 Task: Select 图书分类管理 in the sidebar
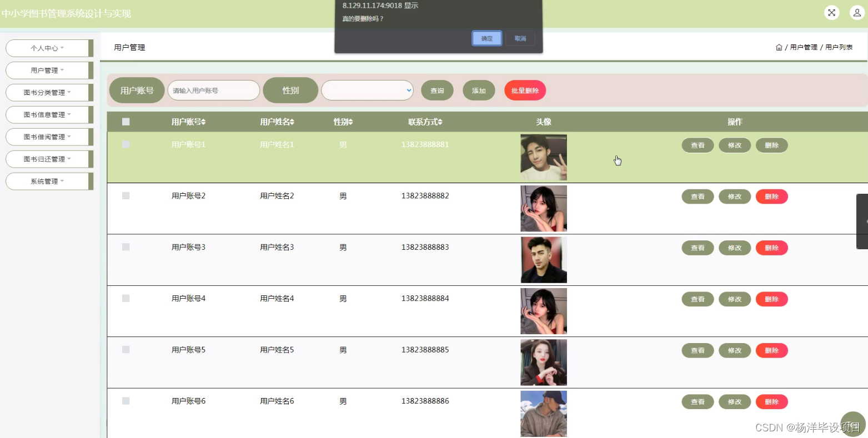(x=49, y=92)
